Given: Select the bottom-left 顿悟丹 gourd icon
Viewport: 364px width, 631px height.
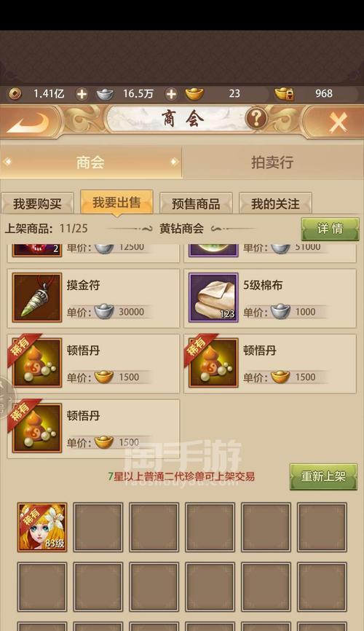Looking at the screenshot, I should 37,428.
